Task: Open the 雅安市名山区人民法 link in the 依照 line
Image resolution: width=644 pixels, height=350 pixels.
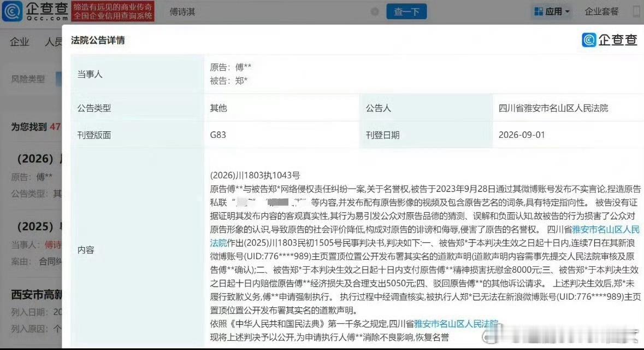Action: [456, 324]
